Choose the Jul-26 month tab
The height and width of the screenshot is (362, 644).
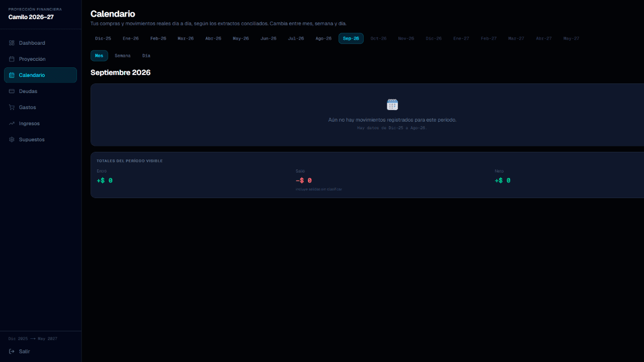(x=296, y=38)
